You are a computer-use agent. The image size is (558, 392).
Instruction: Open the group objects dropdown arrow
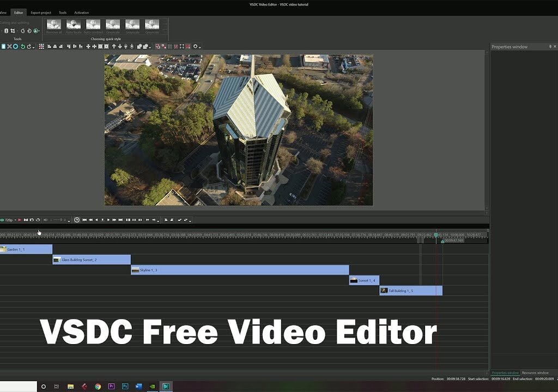tap(150, 47)
